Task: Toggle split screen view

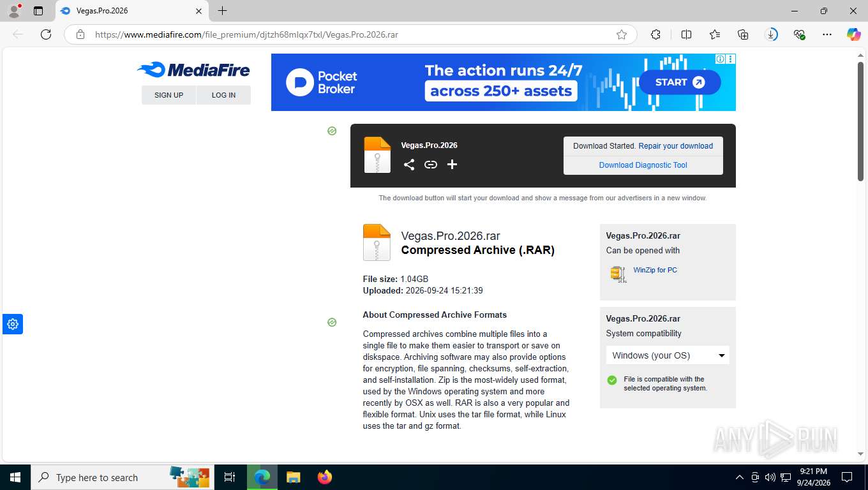Action: pos(686,34)
